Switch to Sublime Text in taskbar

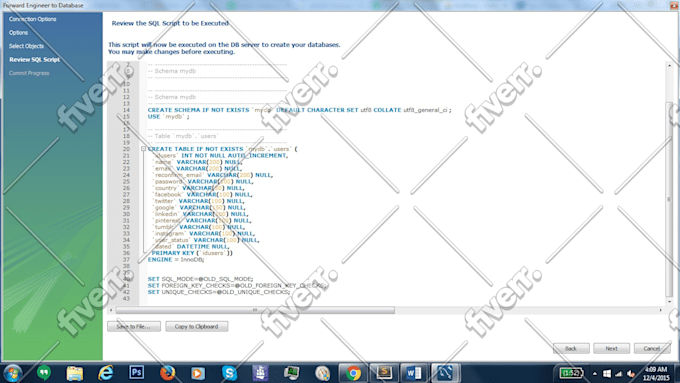pyautogui.click(x=384, y=373)
